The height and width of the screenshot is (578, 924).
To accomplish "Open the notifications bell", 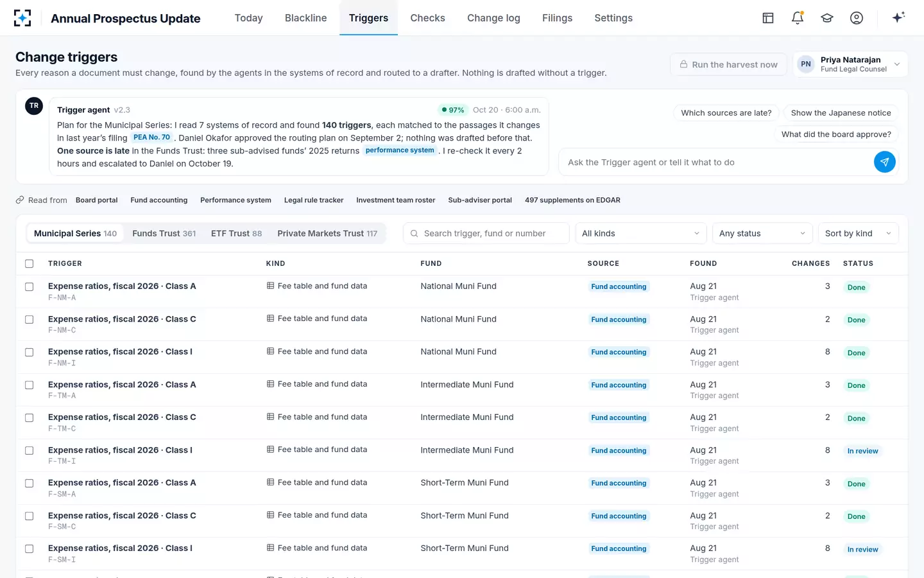I will [x=798, y=18].
